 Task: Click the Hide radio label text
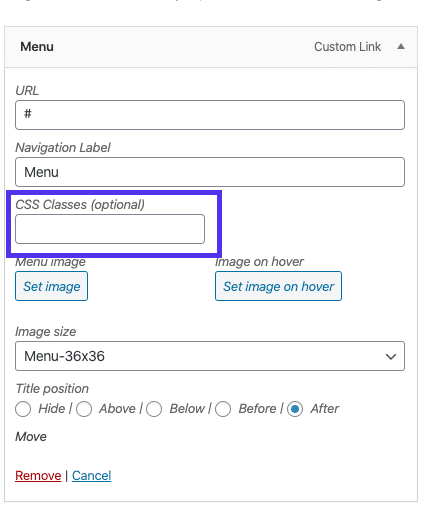click(52, 409)
